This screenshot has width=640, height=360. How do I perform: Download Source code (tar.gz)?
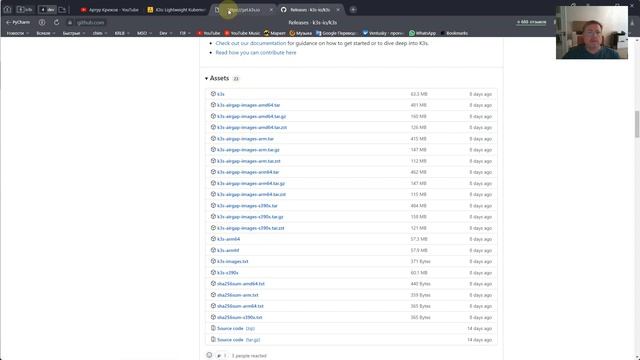click(x=238, y=340)
